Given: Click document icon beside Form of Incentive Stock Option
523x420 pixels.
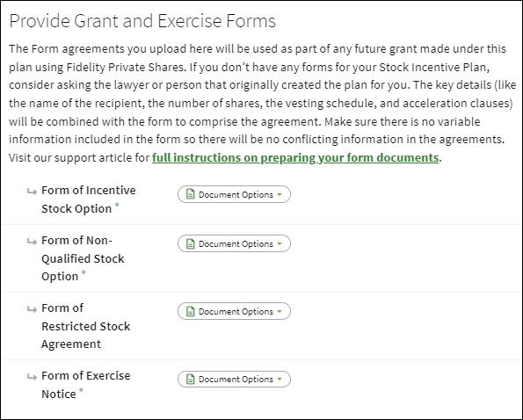Looking at the screenshot, I should coord(190,194).
